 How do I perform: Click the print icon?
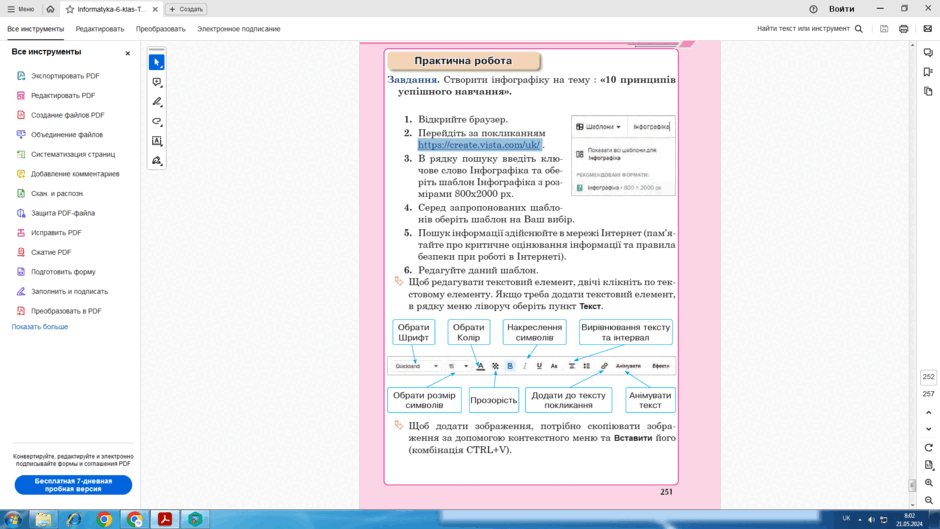pyautogui.click(x=903, y=29)
